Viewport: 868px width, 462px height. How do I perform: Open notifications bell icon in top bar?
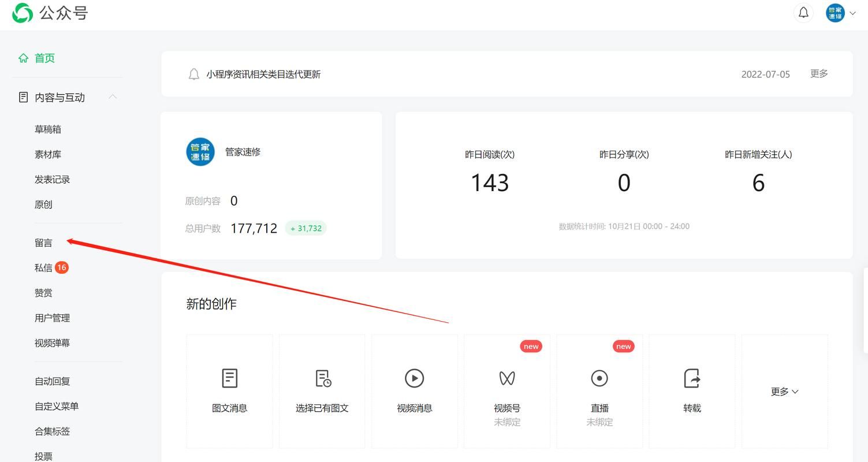(803, 13)
